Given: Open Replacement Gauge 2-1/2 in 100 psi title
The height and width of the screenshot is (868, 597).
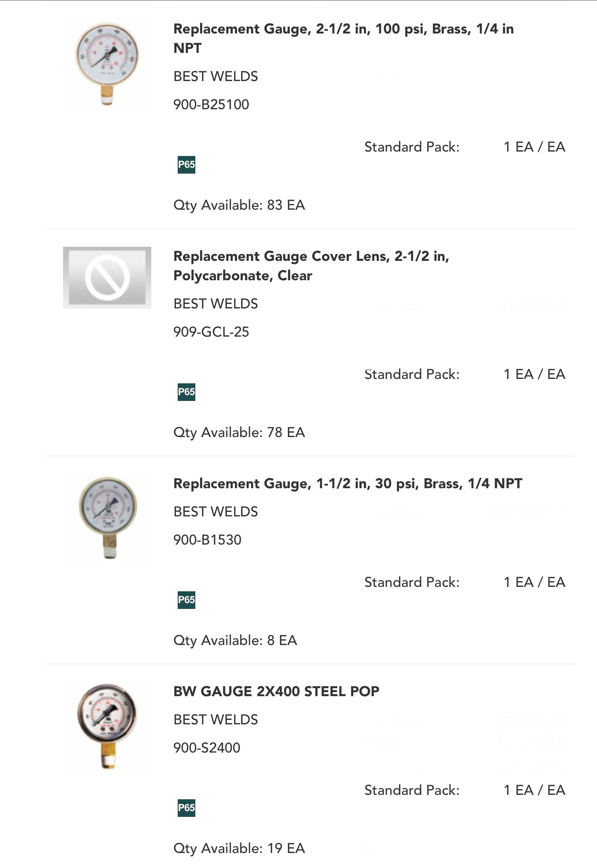Looking at the screenshot, I should (x=343, y=38).
